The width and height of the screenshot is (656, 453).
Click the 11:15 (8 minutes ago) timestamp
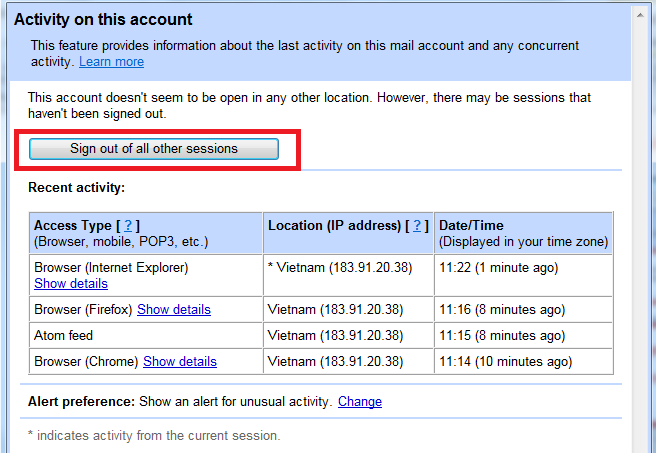click(x=502, y=336)
